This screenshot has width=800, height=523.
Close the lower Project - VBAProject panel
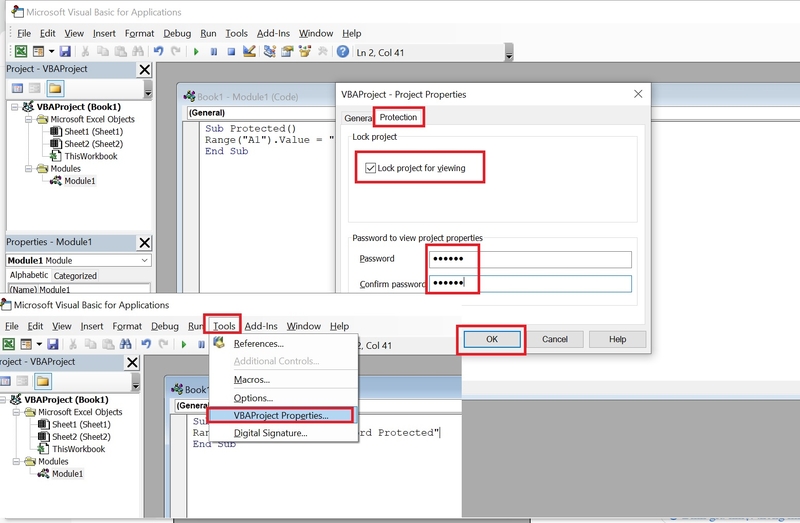132,362
